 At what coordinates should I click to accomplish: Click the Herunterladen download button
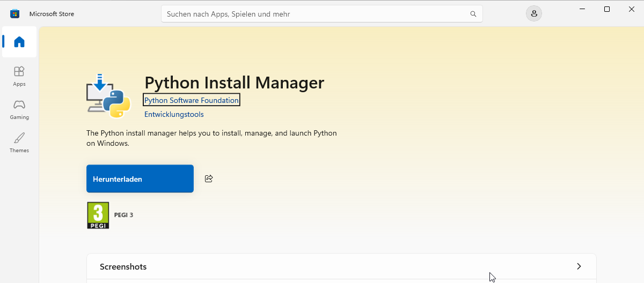[x=140, y=178]
